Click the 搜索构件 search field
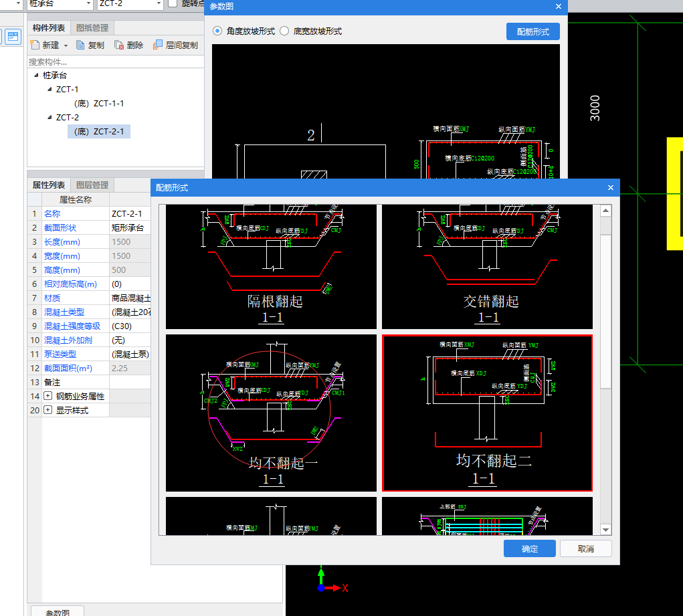 (116, 62)
